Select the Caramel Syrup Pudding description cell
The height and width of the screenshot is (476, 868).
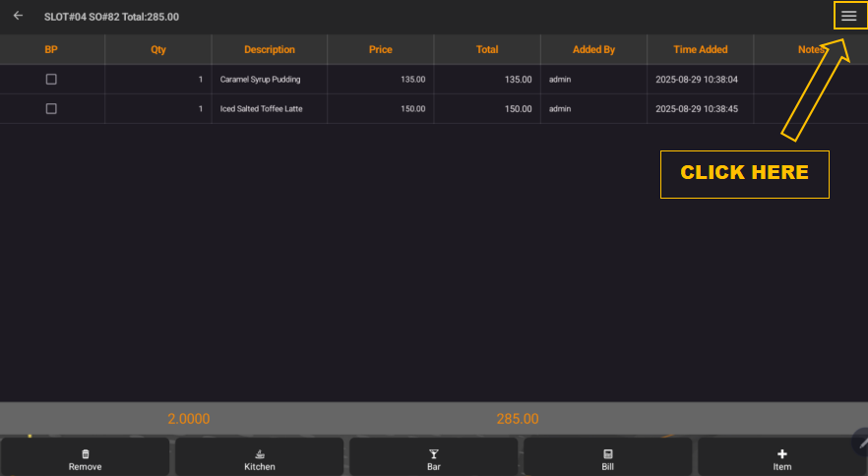click(261, 80)
